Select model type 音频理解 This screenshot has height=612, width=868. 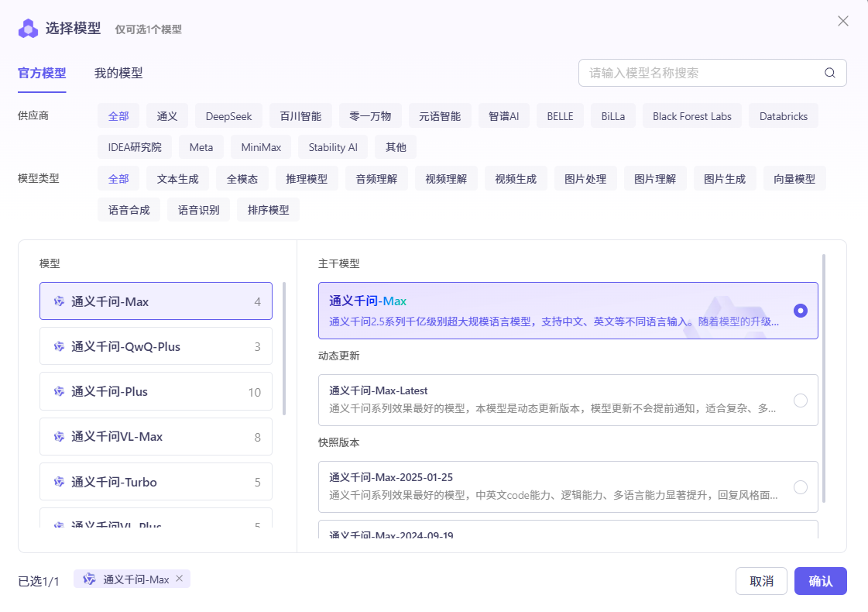tap(376, 178)
